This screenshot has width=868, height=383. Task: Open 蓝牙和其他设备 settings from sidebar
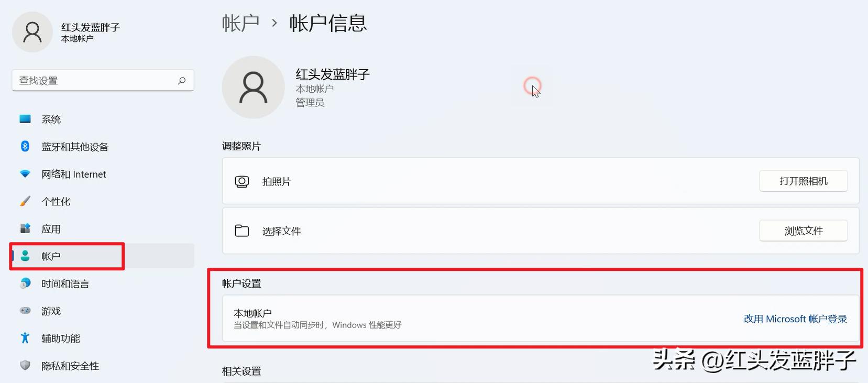click(25, 146)
